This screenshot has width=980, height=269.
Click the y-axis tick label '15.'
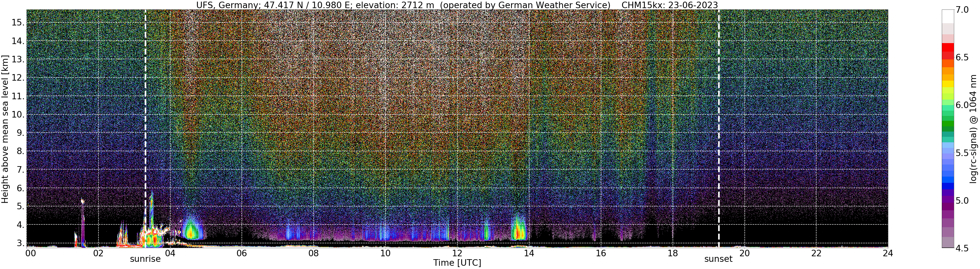click(x=18, y=23)
